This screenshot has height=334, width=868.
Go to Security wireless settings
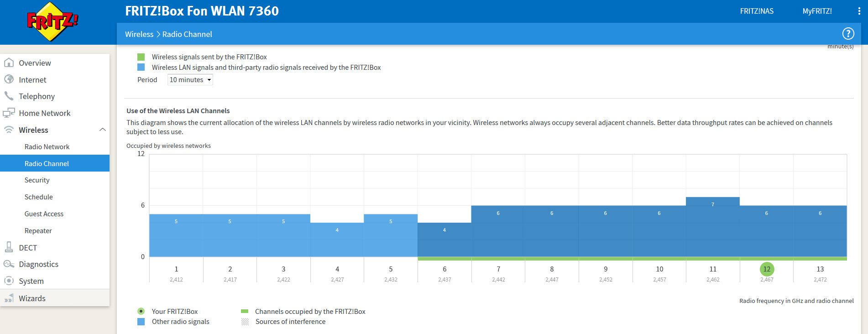click(x=37, y=180)
